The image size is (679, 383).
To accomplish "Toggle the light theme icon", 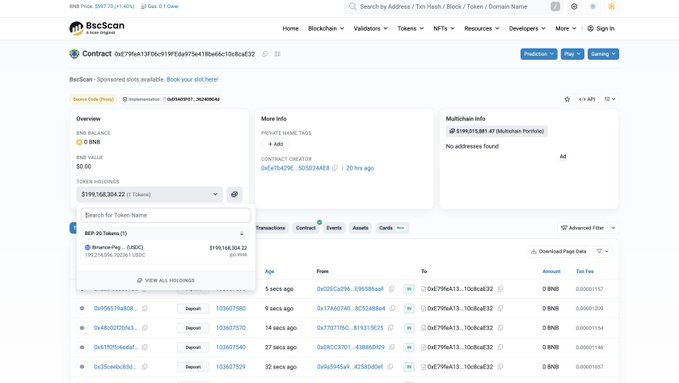I will click(x=593, y=6).
